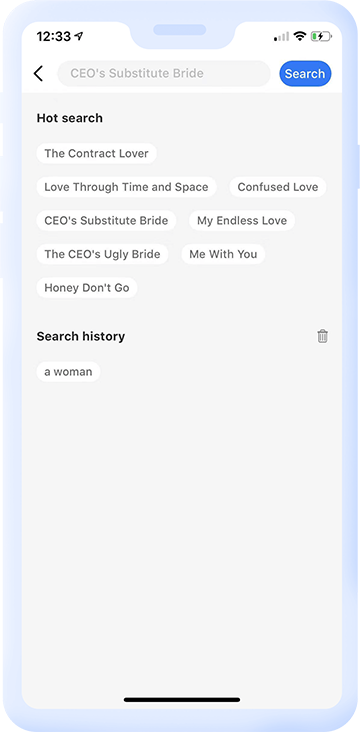Focus the CEO's Substitute Bride search field
Viewport: 360px width, 732px height.
[164, 74]
